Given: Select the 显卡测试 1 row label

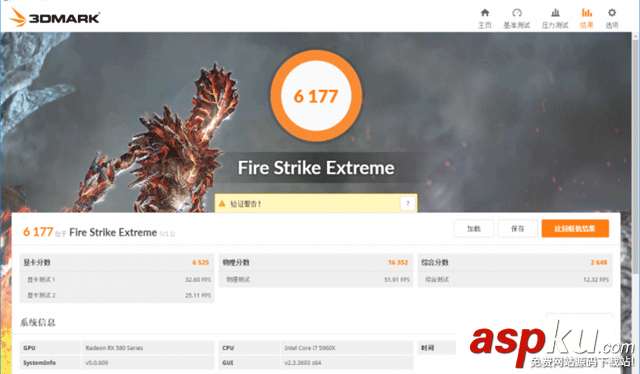Looking at the screenshot, I should tap(41, 280).
